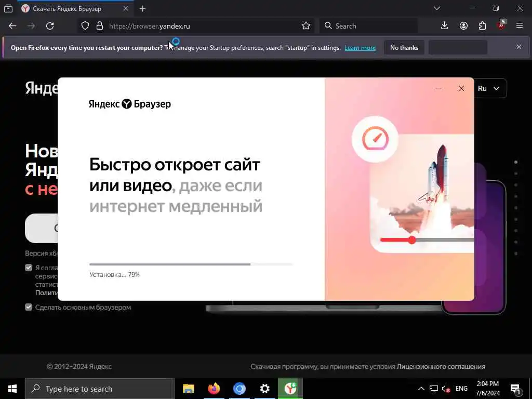
Task: Click the browser.yandex.ru address bar
Action: click(196, 26)
